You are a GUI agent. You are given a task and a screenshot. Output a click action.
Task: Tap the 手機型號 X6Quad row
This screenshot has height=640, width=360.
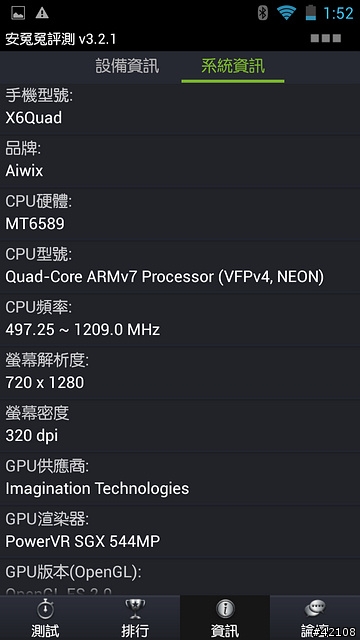click(180, 108)
